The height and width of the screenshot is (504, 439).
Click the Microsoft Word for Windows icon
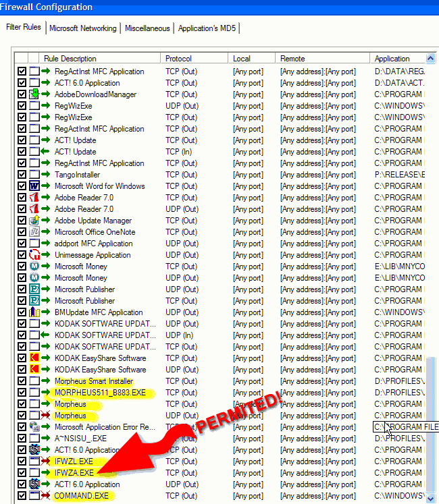click(x=34, y=186)
